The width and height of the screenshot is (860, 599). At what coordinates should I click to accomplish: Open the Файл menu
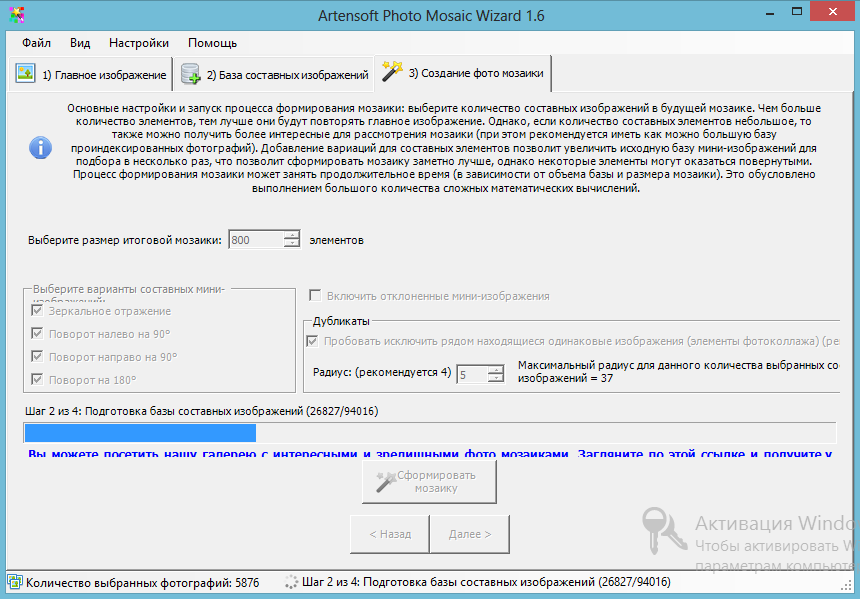[x=36, y=43]
